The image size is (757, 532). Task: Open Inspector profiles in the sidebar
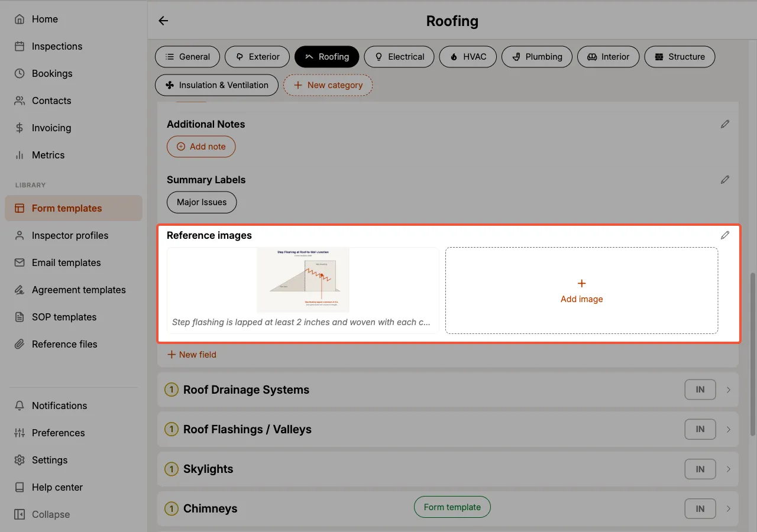tap(74, 235)
